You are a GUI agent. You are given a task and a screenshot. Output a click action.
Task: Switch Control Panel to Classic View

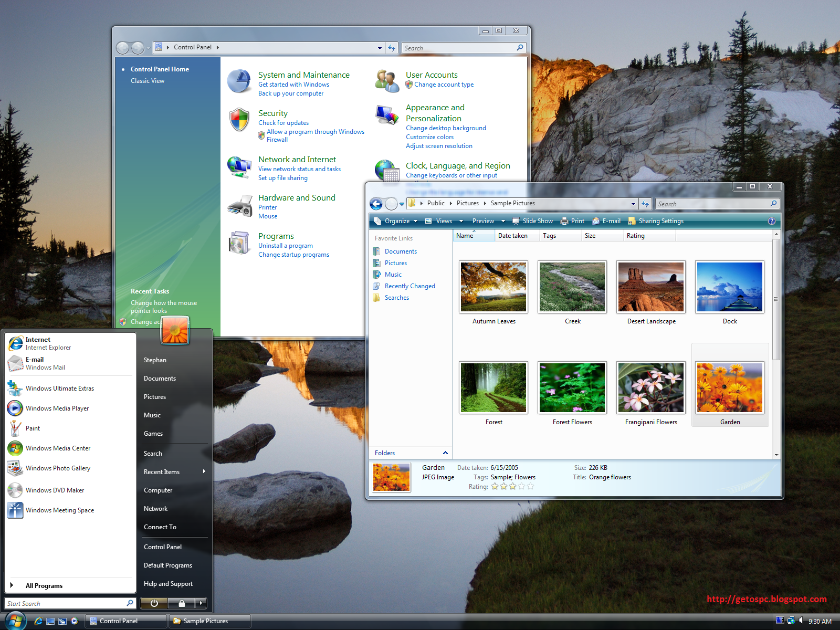click(x=147, y=80)
